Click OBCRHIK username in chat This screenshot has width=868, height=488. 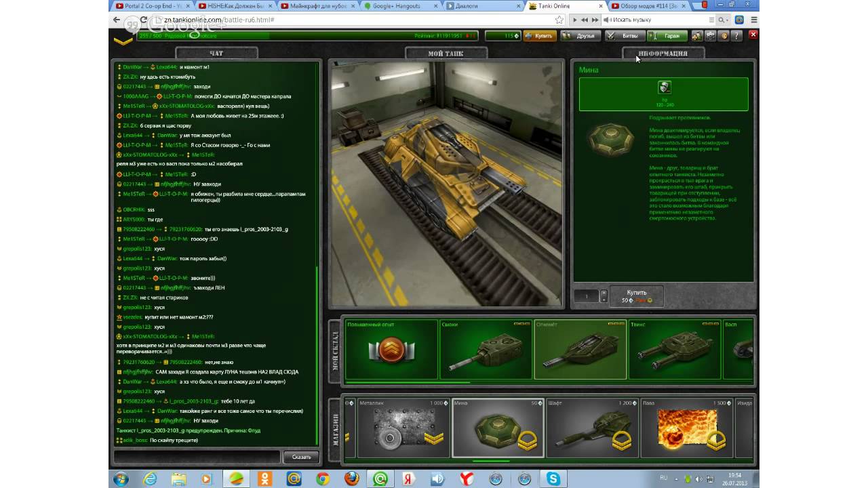point(134,209)
